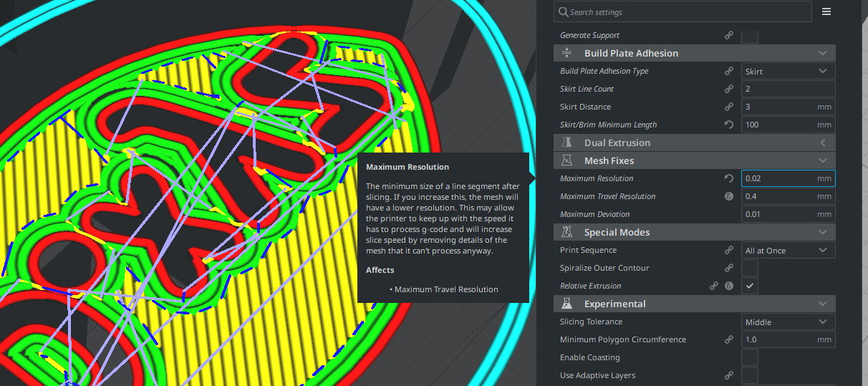Click the formula icon for Relative Extrusion

tap(729, 286)
